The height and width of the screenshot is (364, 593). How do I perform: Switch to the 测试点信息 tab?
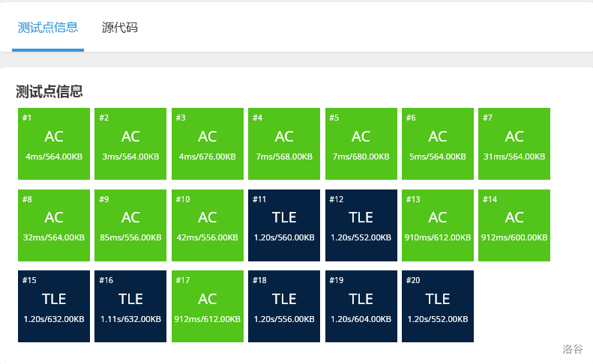click(x=48, y=28)
